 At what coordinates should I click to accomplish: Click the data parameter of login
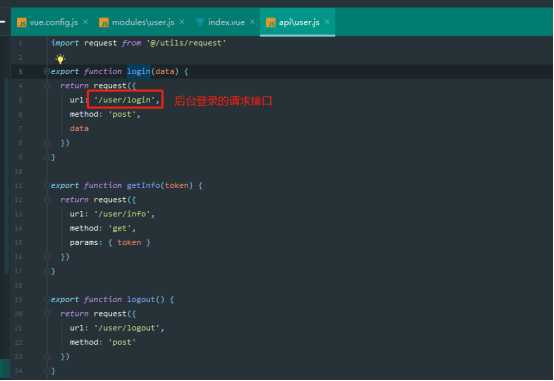pos(165,72)
